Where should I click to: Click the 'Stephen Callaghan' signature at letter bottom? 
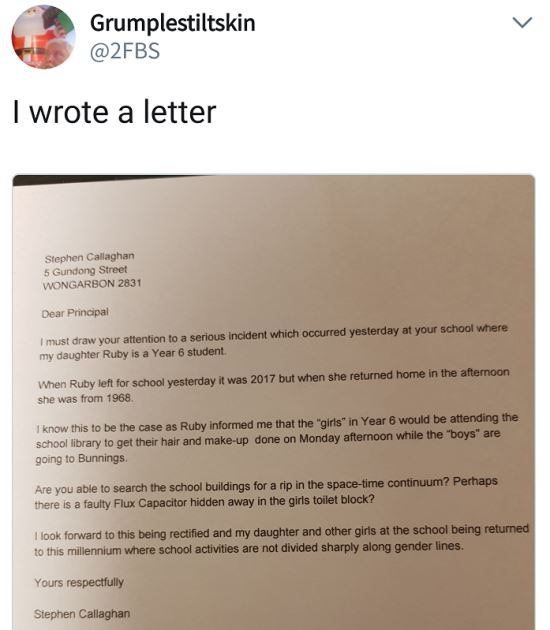pos(82,614)
